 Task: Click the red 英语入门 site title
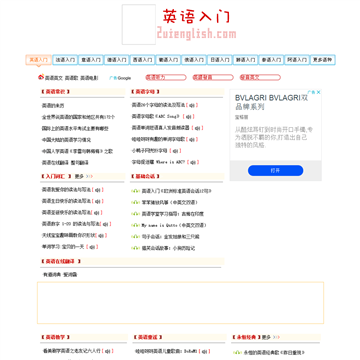(x=196, y=16)
